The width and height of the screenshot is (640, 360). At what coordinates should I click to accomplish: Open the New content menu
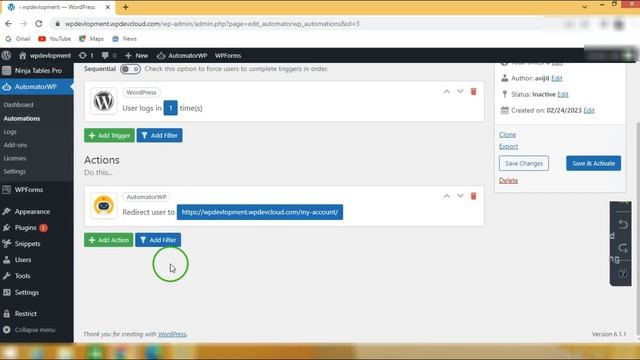[136, 56]
